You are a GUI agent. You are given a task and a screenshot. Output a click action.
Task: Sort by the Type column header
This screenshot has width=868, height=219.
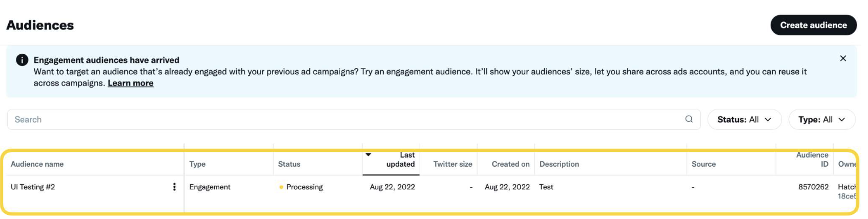(197, 164)
